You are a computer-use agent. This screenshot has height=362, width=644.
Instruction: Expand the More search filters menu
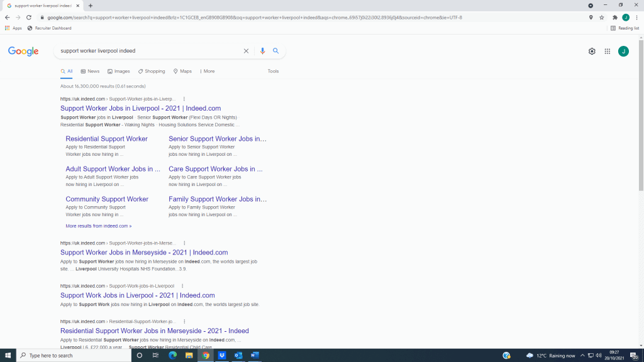point(207,71)
